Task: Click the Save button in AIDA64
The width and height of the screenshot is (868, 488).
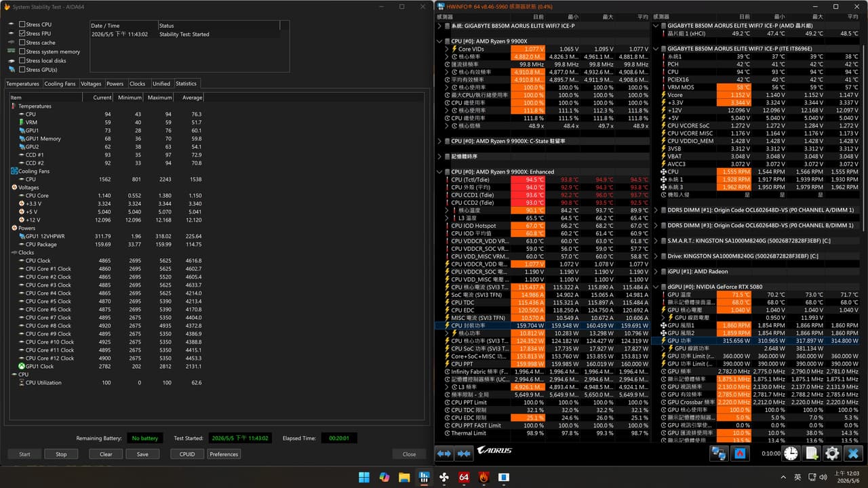Action: [142, 454]
